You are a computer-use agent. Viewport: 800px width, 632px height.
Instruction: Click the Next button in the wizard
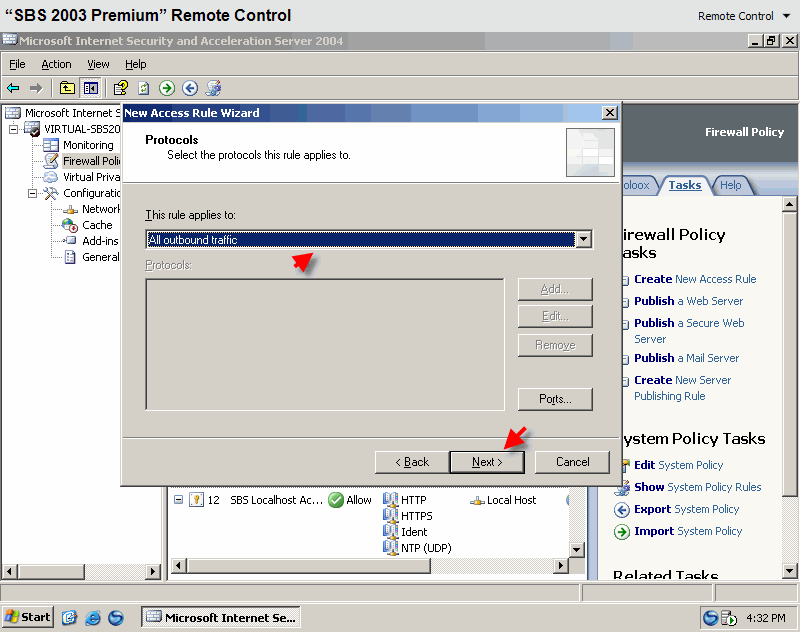click(487, 462)
